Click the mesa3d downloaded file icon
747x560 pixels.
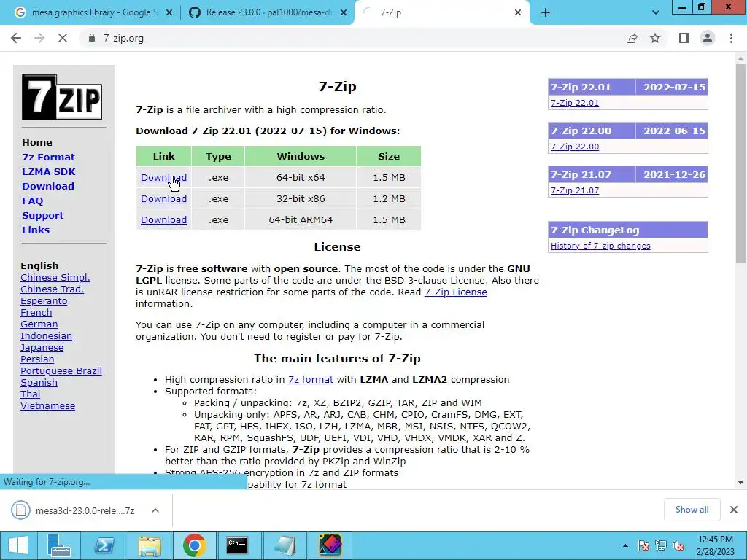[x=20, y=510]
